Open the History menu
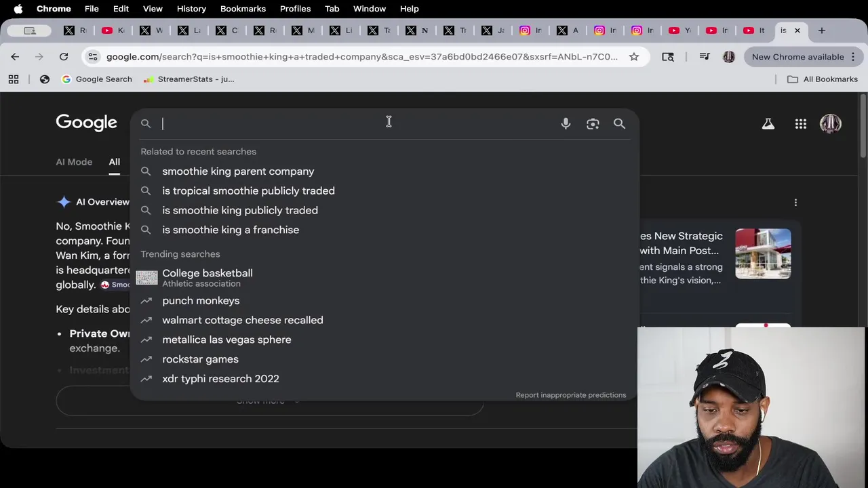Viewport: 868px width, 488px height. 191,9
